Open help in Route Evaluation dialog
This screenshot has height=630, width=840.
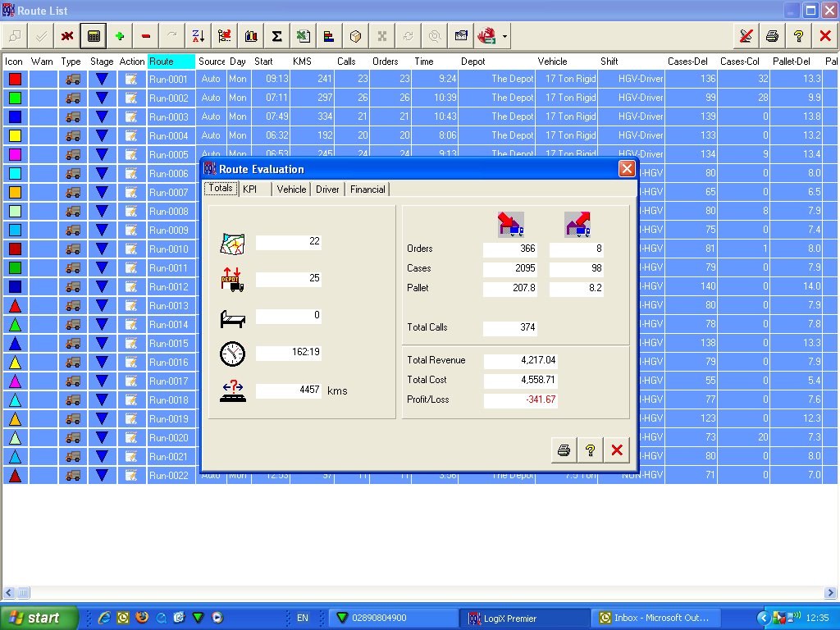[x=591, y=450]
